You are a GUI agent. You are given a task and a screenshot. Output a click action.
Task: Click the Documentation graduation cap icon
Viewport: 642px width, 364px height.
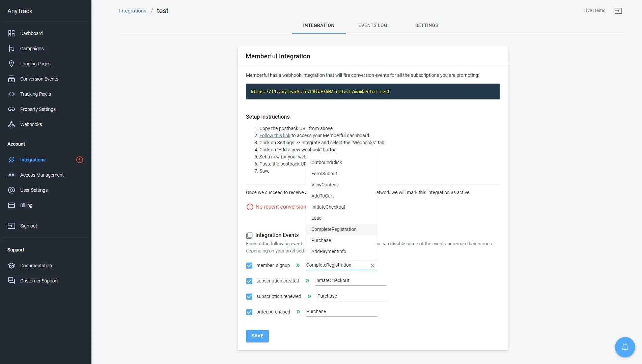(x=11, y=266)
